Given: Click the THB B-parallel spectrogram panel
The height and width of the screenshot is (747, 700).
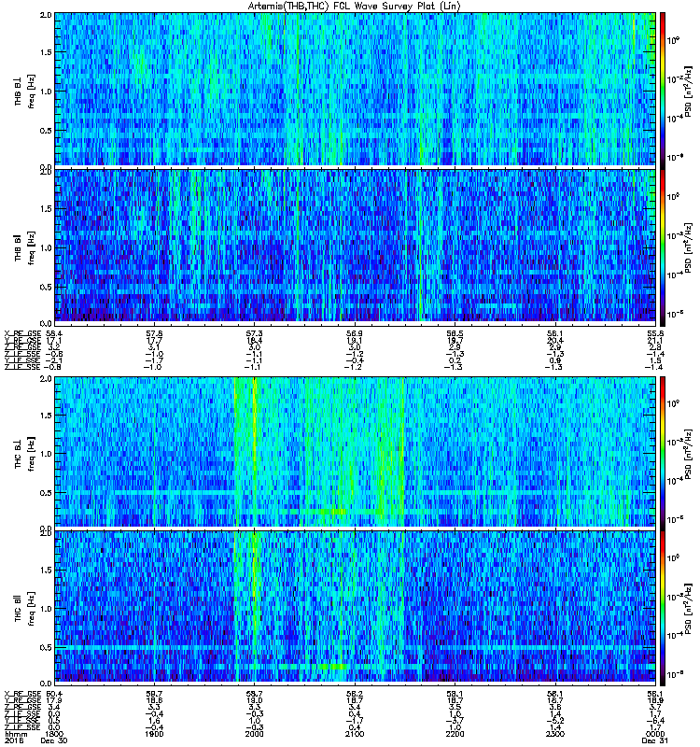Looking at the screenshot, I should click(356, 246).
